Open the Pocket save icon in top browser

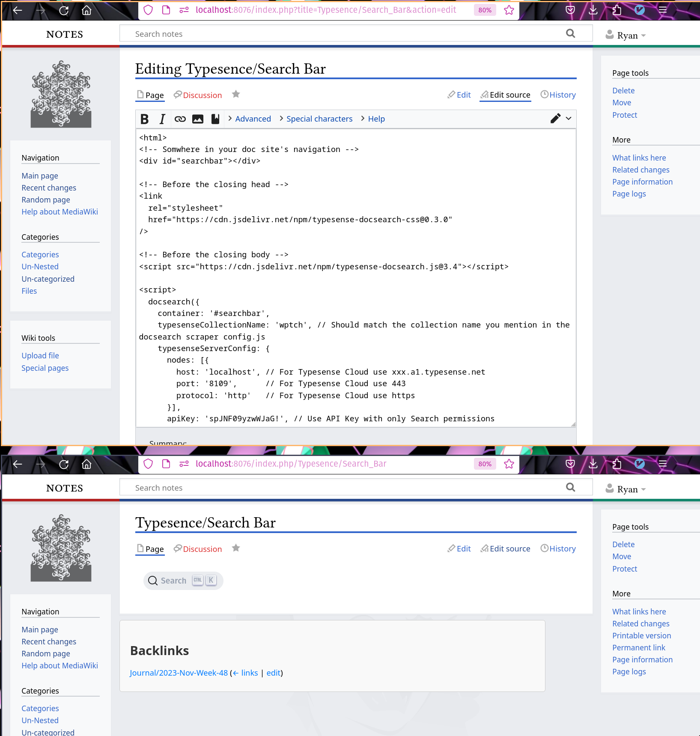[x=570, y=10]
